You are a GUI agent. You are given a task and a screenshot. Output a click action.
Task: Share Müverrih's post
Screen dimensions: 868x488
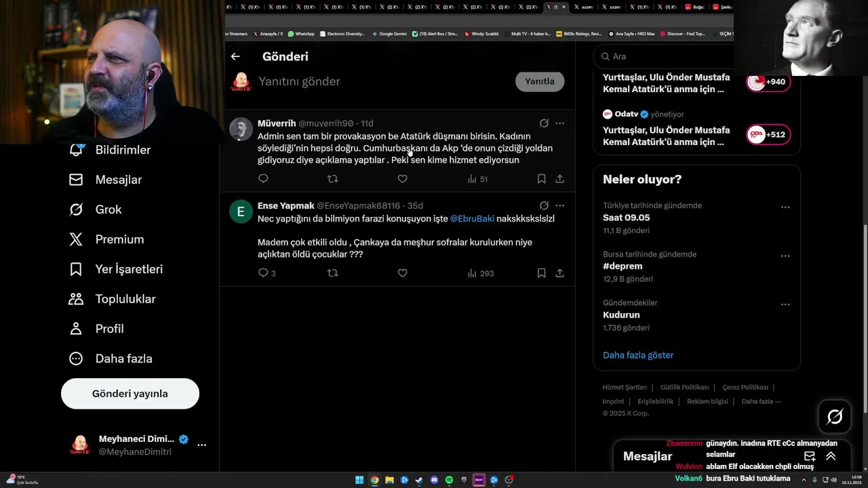point(559,179)
